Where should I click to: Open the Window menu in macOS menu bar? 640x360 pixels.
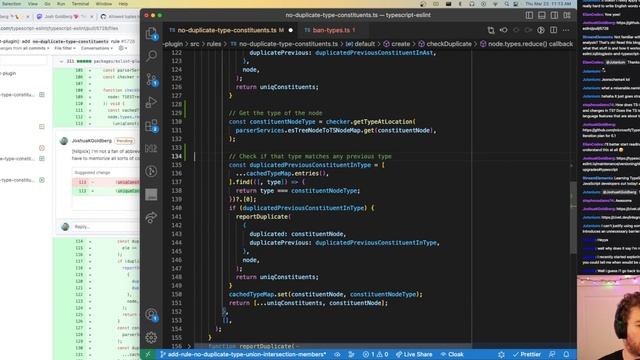104,4
